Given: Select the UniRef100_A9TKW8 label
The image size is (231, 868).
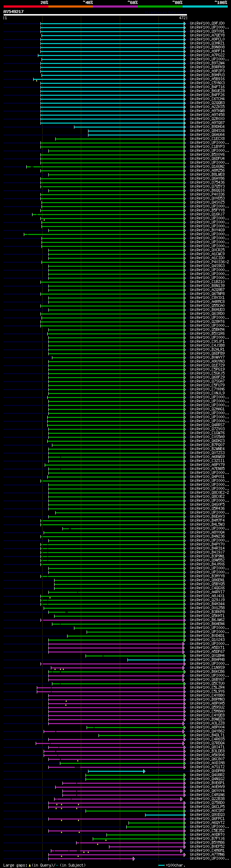Looking at the screenshot, I should (x=207, y=111).
